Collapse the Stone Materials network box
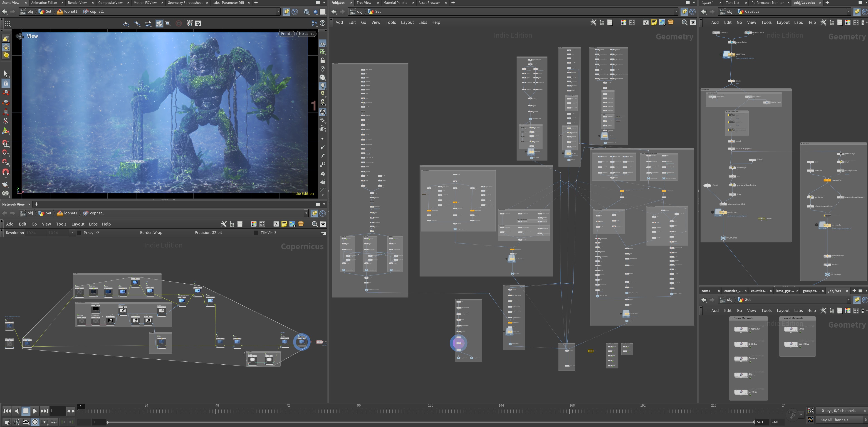Screen dimensions: 868x427 (732, 318)
